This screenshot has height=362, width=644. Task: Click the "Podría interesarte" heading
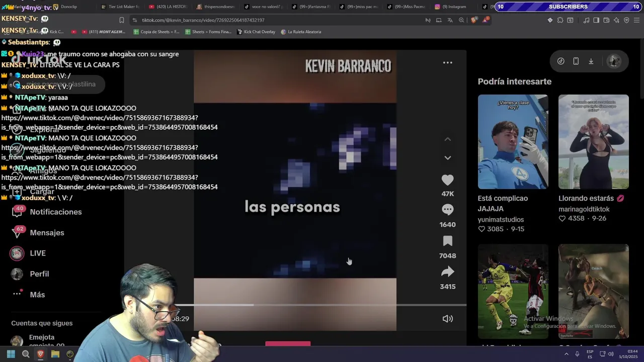(x=515, y=81)
